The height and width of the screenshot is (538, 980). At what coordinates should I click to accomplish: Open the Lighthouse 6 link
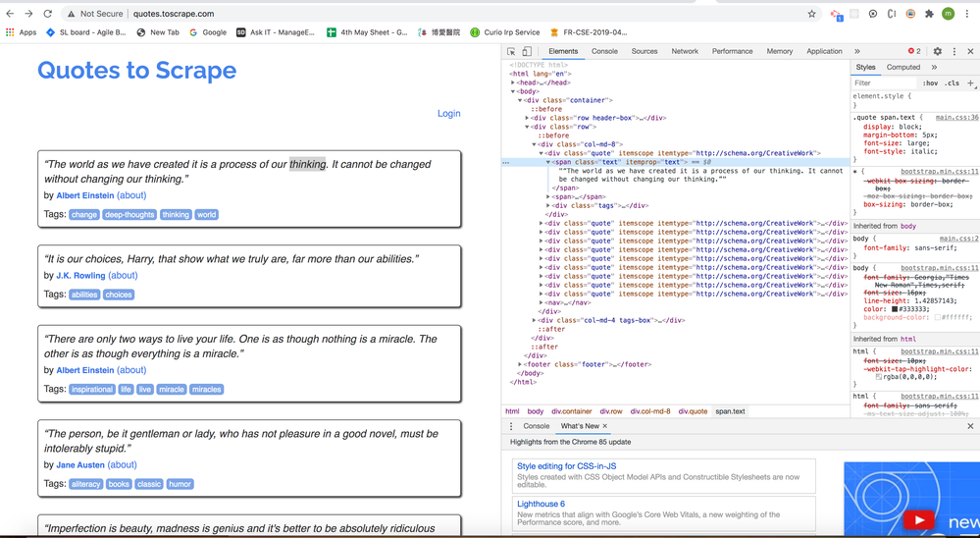[541, 504]
